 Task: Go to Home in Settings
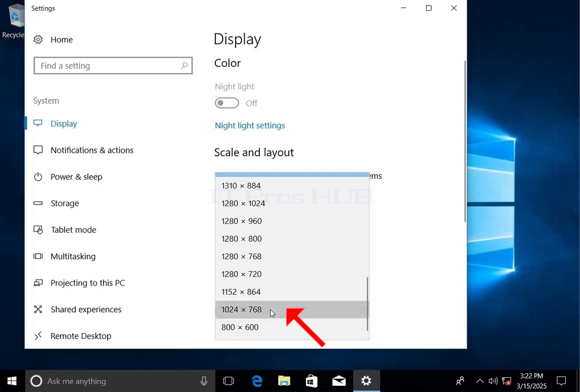(61, 40)
